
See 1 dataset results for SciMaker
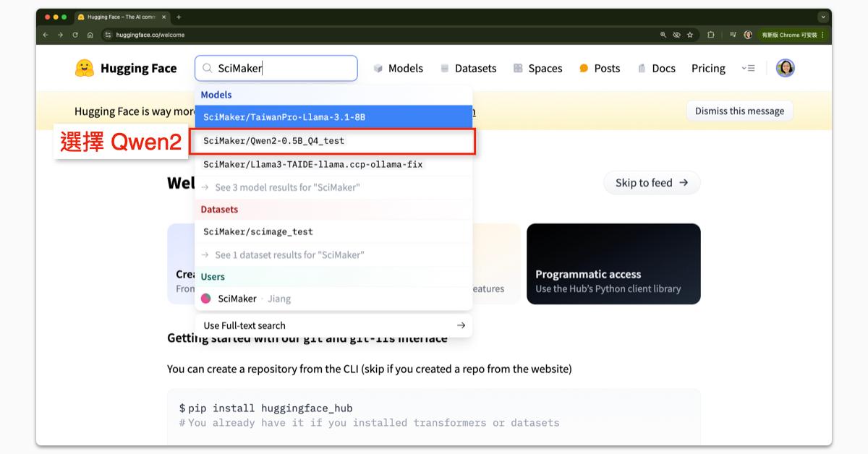pyautogui.click(x=333, y=254)
